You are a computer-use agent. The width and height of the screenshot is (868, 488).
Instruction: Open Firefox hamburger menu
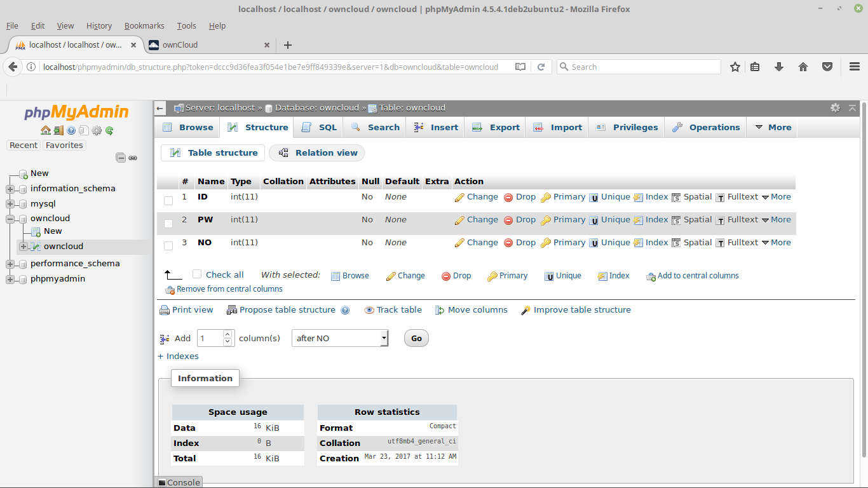855,67
